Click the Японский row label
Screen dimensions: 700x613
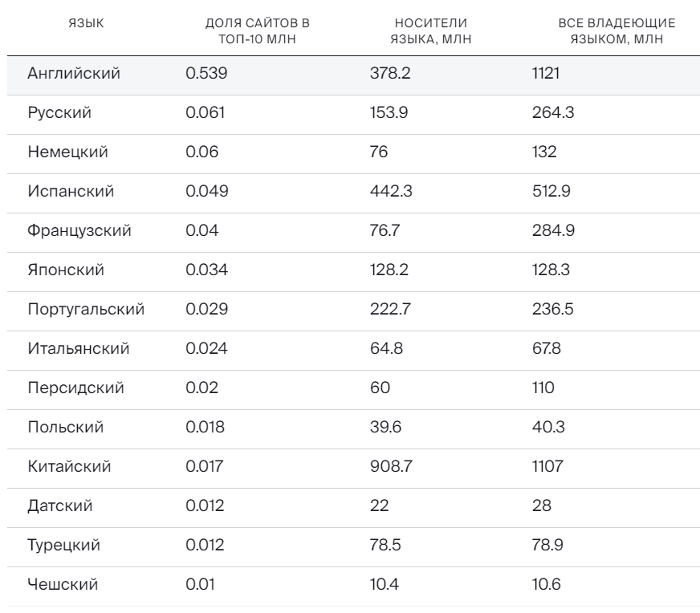click(66, 270)
